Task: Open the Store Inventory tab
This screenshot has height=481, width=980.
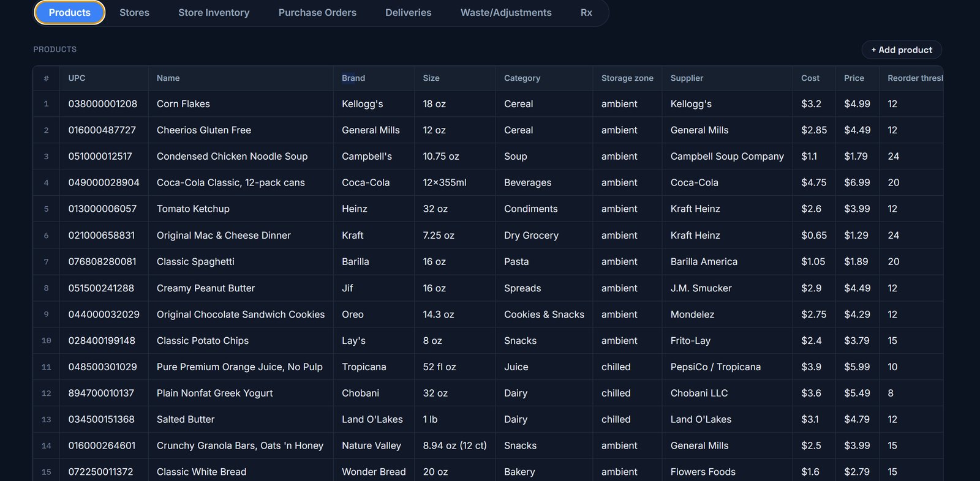Action: pyautogui.click(x=214, y=12)
